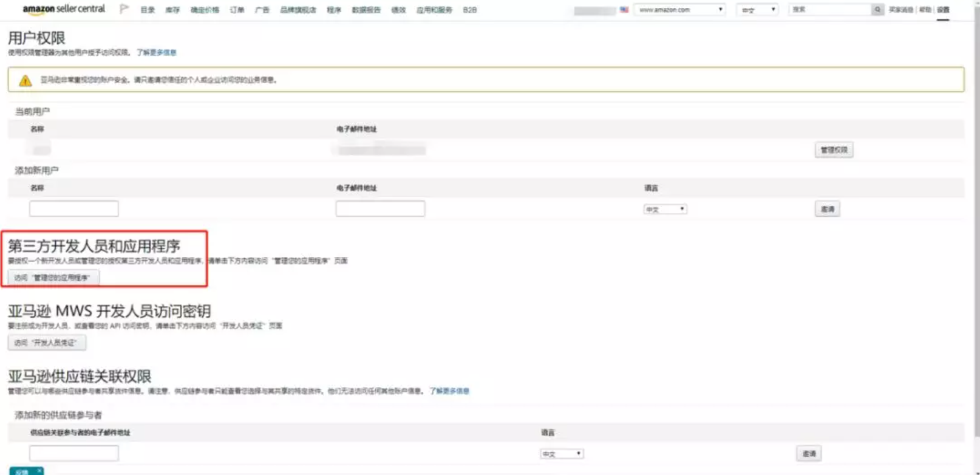Click the 访问"管理您的应用程序" button

(x=53, y=278)
